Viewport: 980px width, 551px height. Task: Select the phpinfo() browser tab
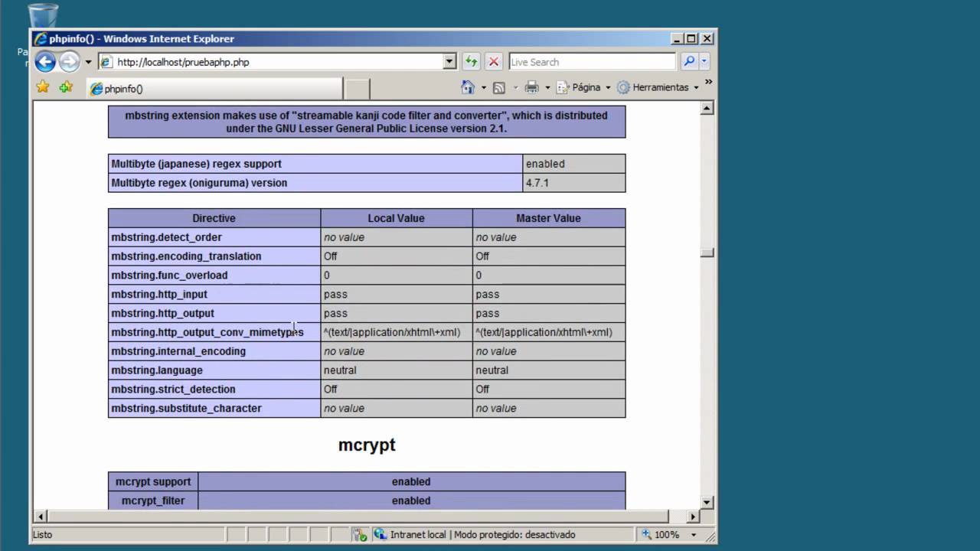[x=214, y=89]
